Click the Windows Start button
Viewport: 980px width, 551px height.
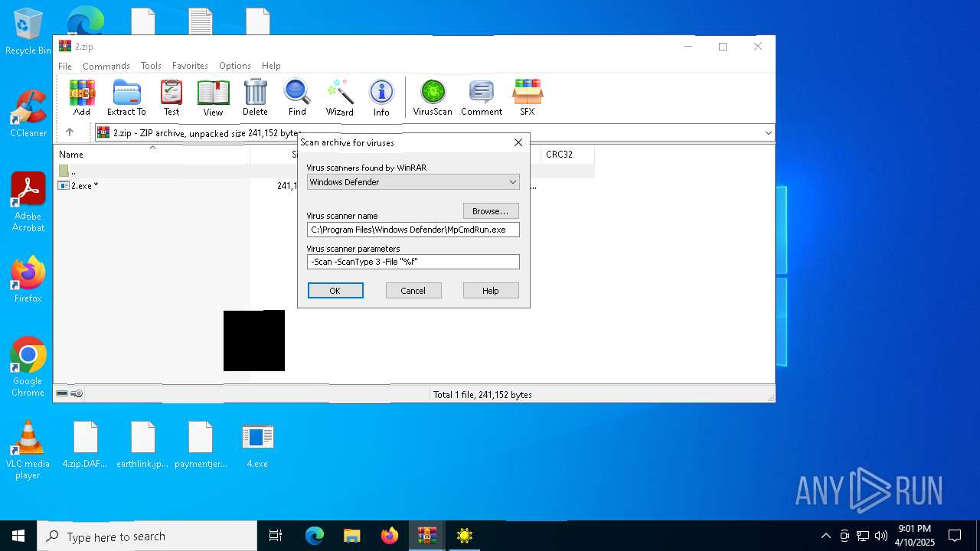coord(18,536)
